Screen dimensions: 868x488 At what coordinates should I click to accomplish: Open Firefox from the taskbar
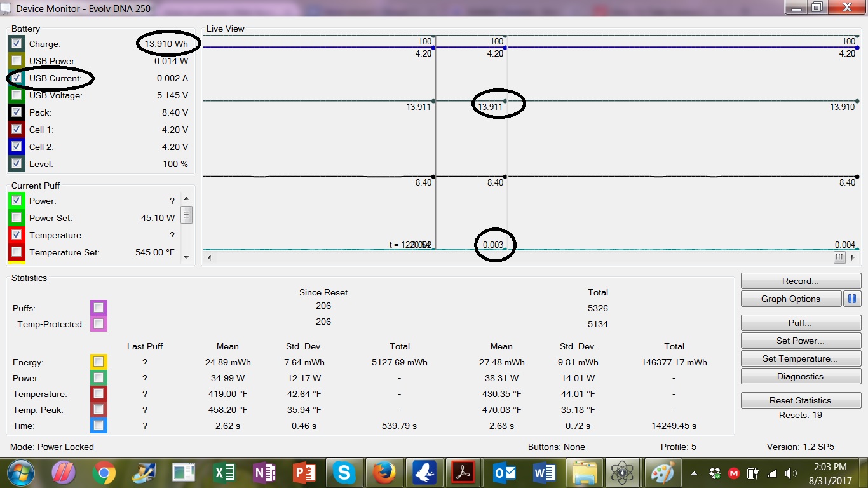tap(384, 473)
